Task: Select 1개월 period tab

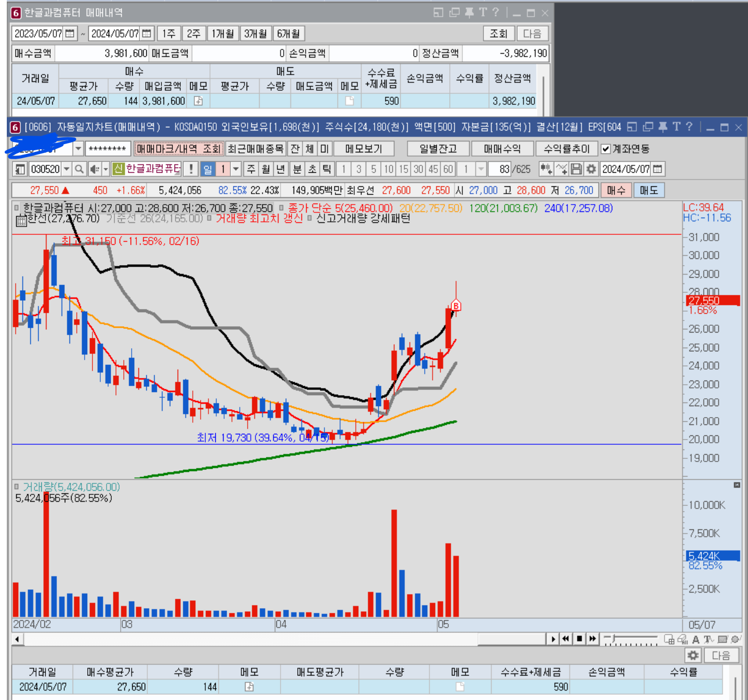Action: 223,34
